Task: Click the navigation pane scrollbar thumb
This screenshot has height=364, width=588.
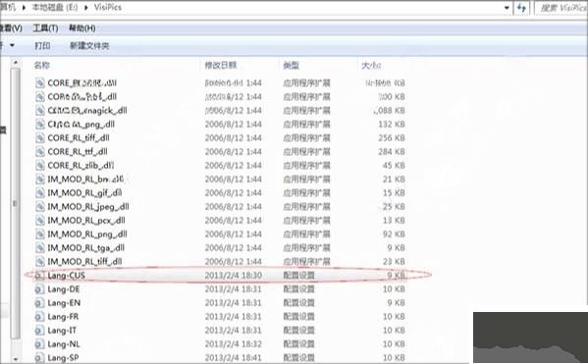Action: [x=16, y=203]
